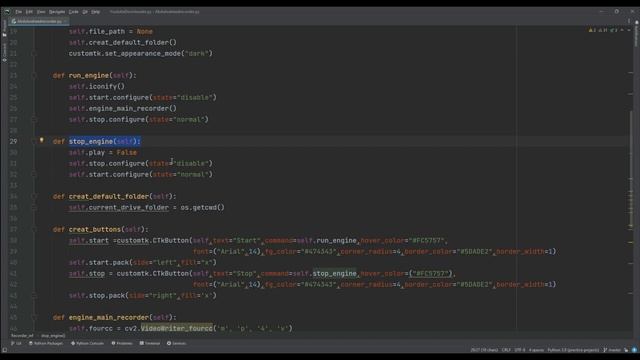The height and width of the screenshot is (360, 640).
Task: Click the "#FC5757" hover color string on line 38
Action: click(426, 240)
